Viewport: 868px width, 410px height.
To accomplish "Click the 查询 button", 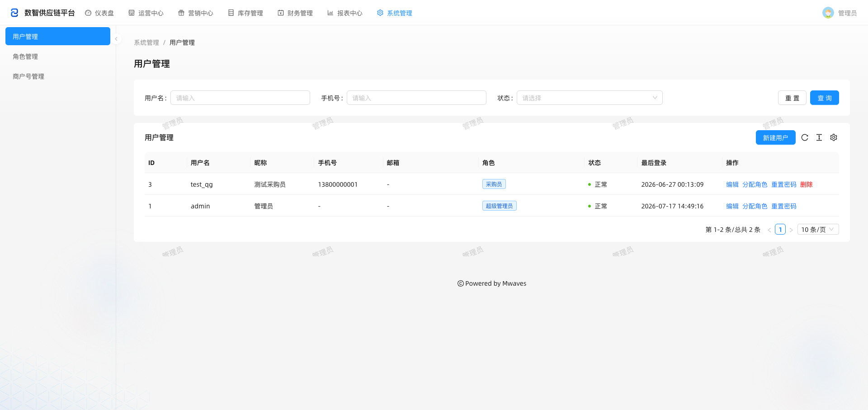I will (825, 98).
